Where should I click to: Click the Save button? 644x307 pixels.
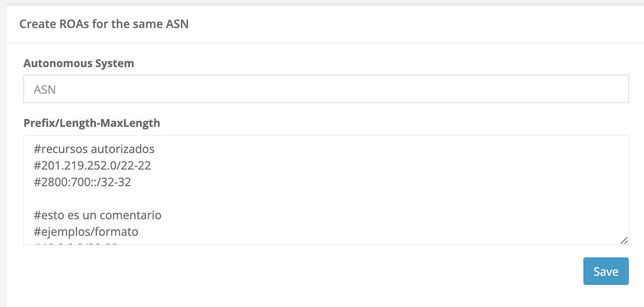click(605, 271)
